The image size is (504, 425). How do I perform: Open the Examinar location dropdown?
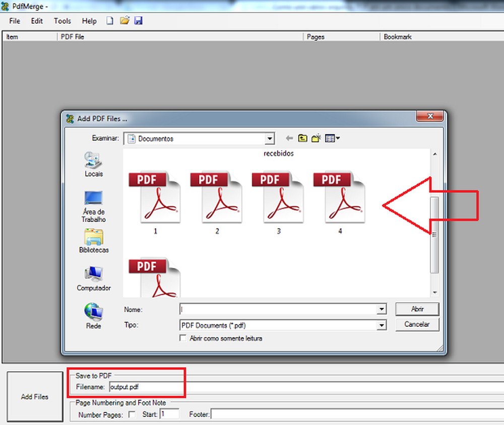click(270, 138)
